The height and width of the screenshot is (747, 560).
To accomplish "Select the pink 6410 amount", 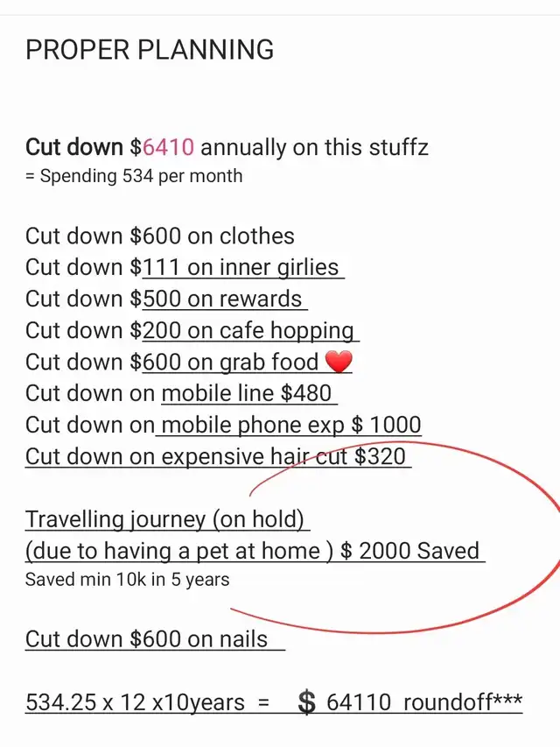I will [169, 146].
